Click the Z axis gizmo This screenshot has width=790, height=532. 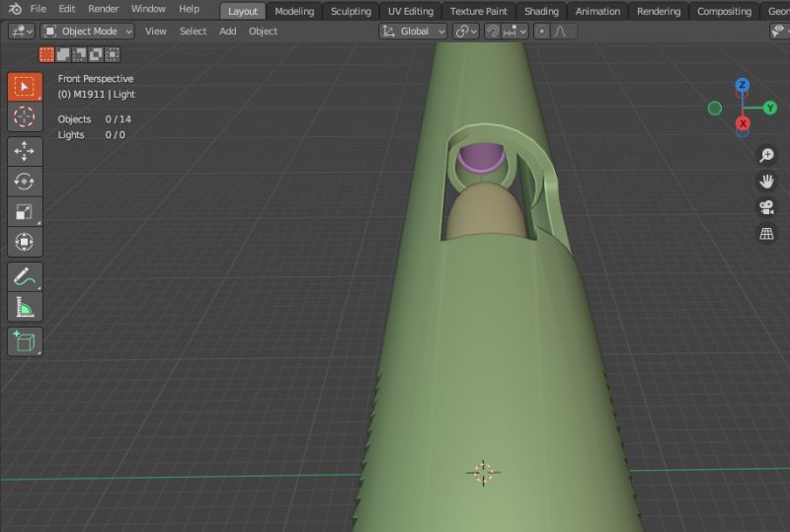point(743,85)
